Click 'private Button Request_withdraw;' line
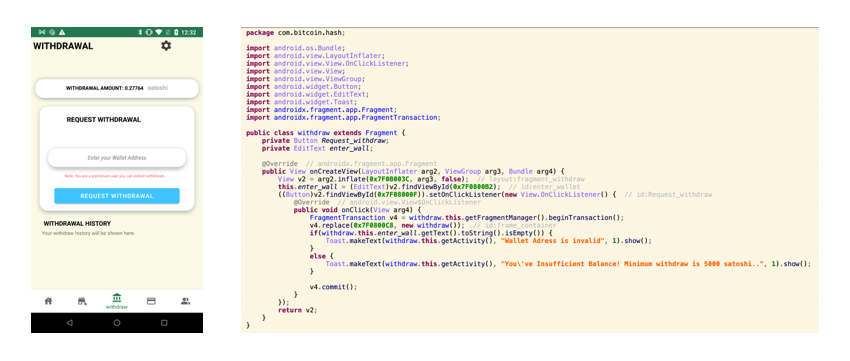The height and width of the screenshot is (361, 850). 325,140
